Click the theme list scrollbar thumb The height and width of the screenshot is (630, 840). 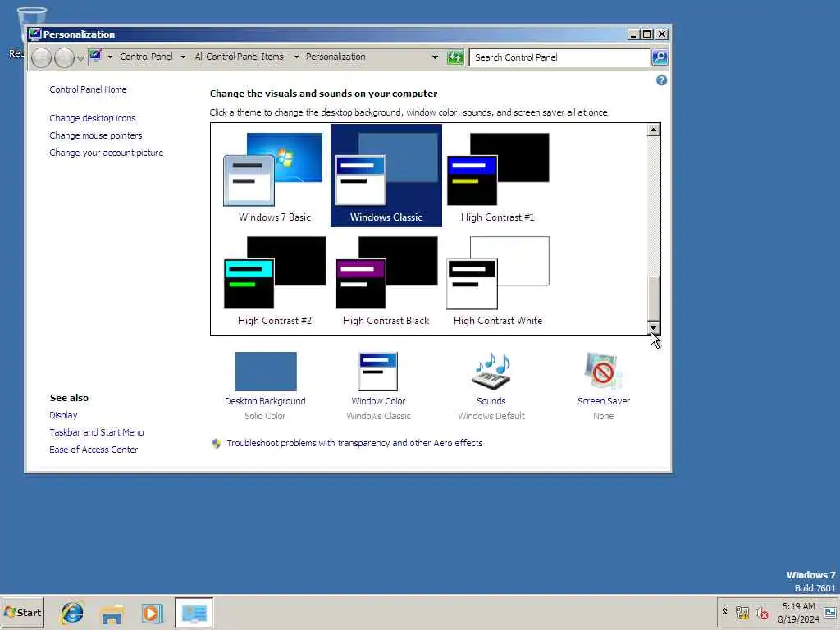point(653,299)
